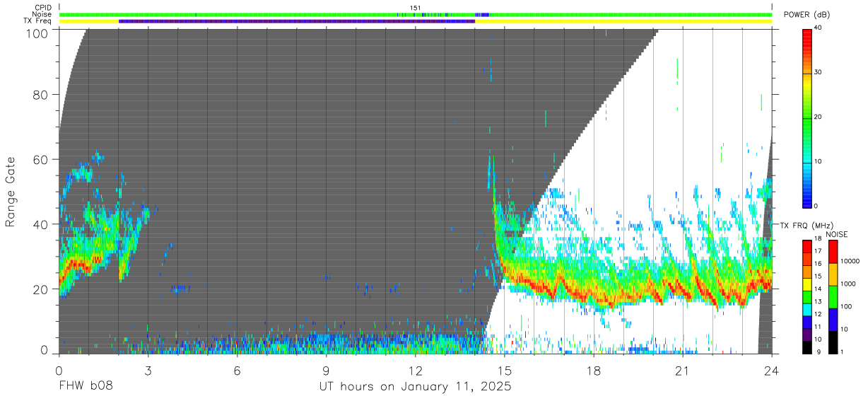The height and width of the screenshot is (401, 868).
Task: Click the 80 label on the Range Gate axis
Action: click(x=41, y=95)
